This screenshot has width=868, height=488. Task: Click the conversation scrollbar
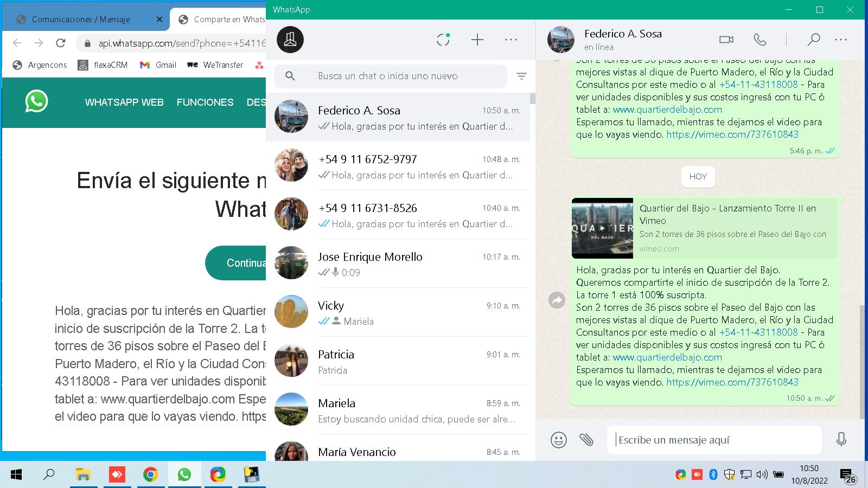point(862,362)
